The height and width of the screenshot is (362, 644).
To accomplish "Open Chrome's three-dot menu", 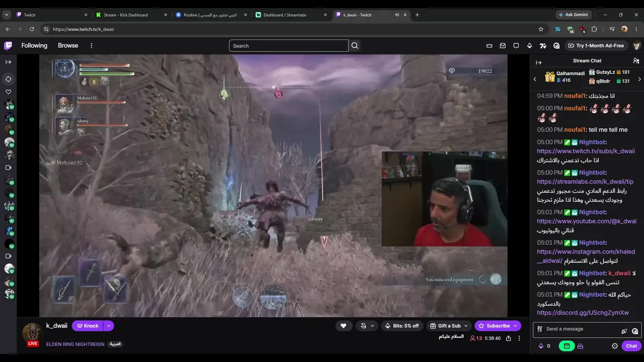I will click(x=637, y=29).
